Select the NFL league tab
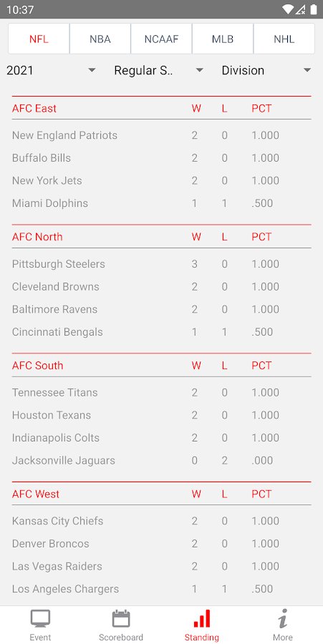Viewport: 323px width, 644px height. pos(39,39)
